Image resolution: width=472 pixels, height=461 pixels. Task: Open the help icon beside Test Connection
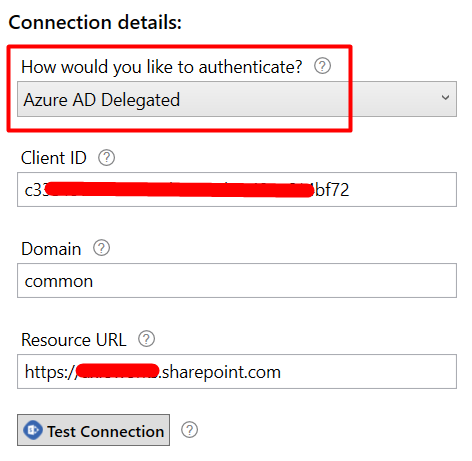point(189,430)
